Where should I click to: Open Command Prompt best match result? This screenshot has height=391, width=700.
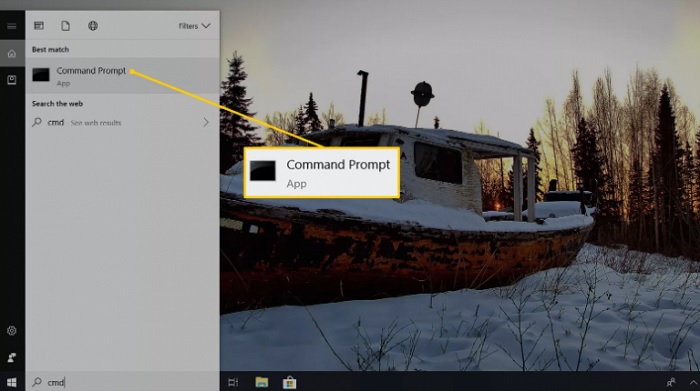[122, 75]
